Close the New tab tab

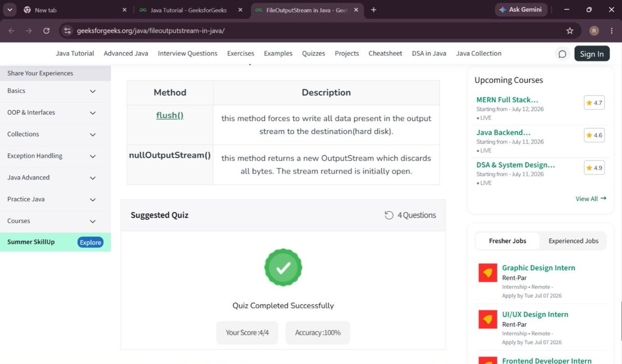coord(124,10)
